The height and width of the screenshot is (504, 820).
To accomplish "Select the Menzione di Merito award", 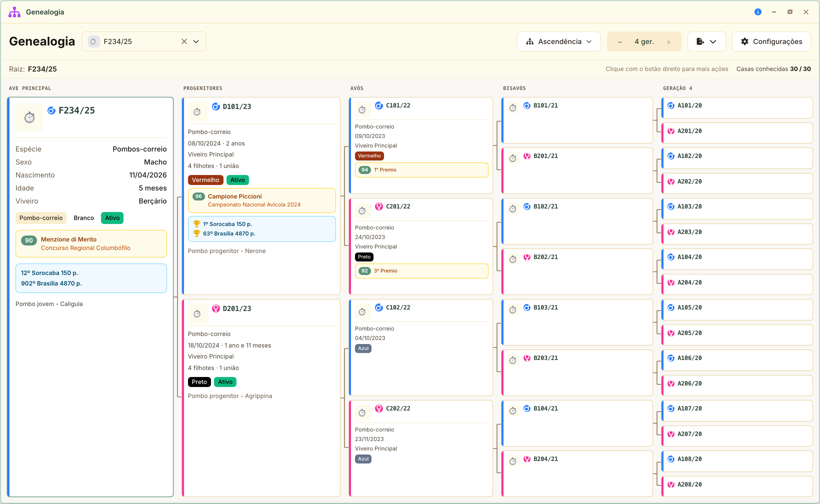I will (91, 244).
